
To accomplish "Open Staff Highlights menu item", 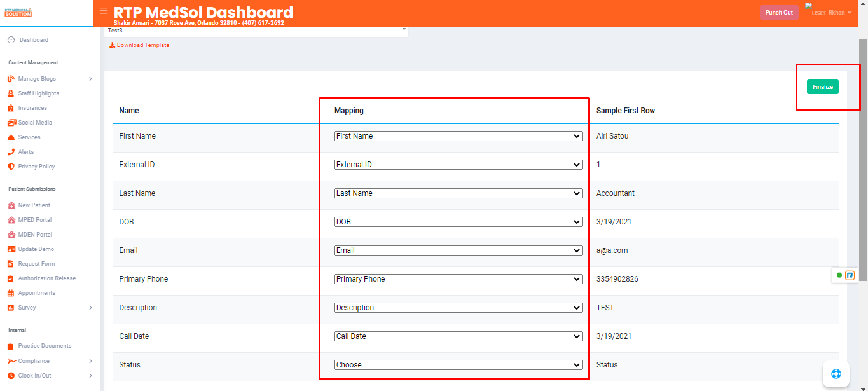I will [38, 93].
